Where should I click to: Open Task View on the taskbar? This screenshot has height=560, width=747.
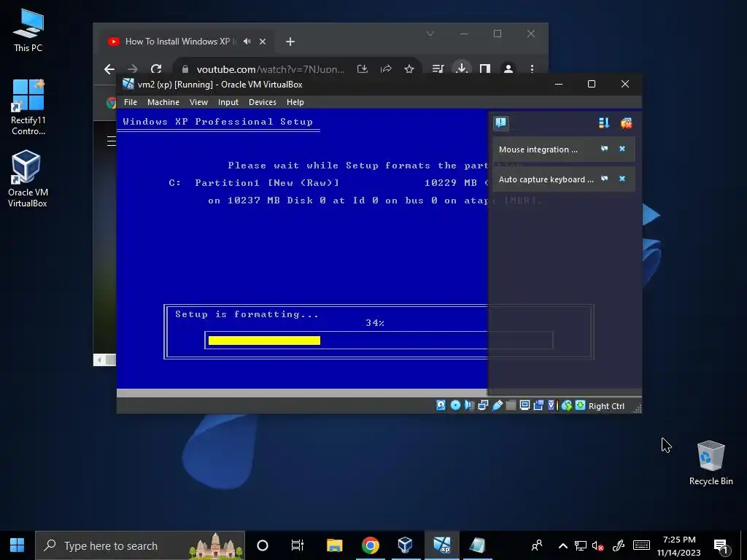298,545
